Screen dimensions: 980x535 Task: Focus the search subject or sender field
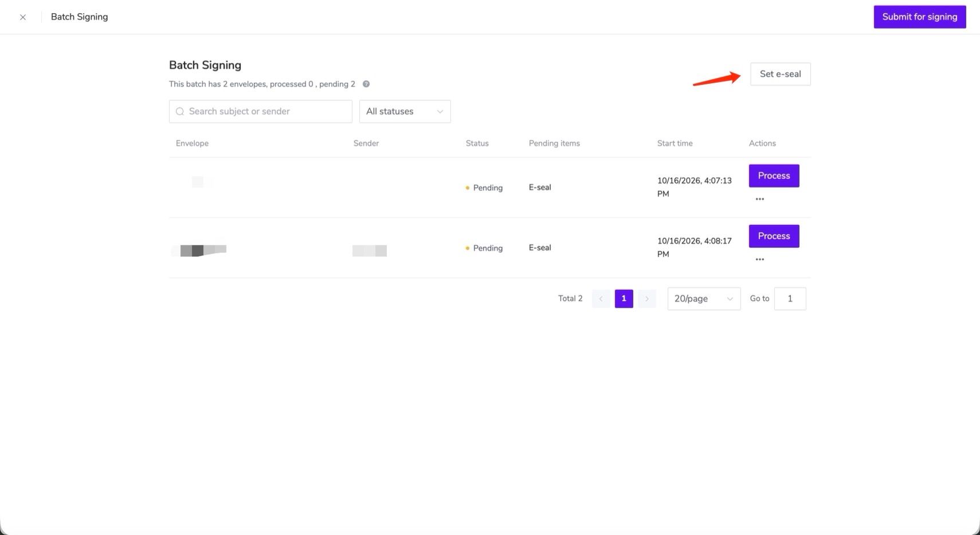coord(261,111)
